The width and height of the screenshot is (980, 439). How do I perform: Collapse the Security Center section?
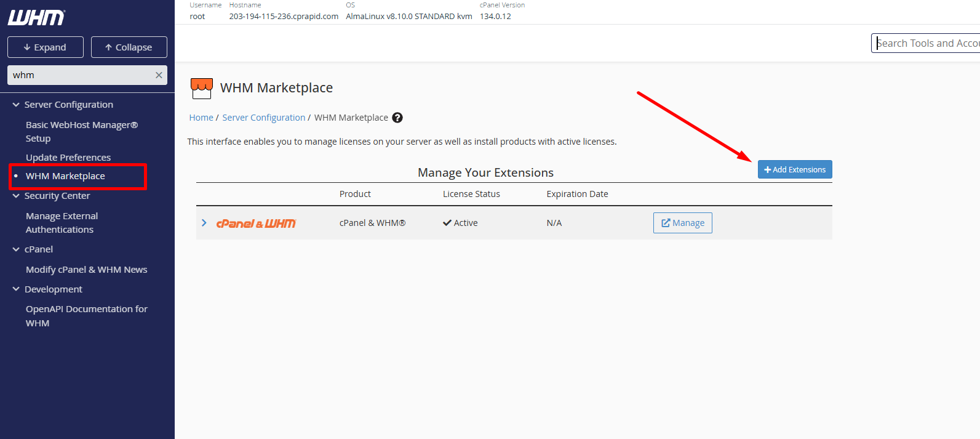pyautogui.click(x=17, y=196)
